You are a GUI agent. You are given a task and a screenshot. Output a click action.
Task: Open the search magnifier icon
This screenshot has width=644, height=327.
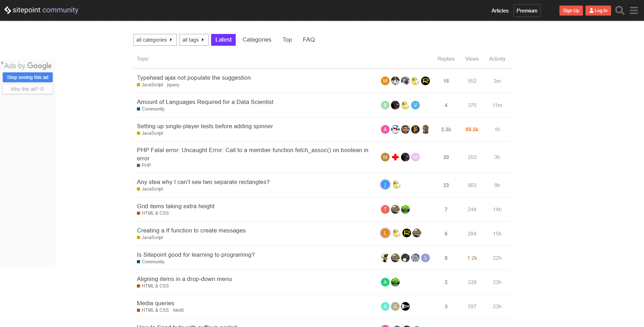click(620, 10)
